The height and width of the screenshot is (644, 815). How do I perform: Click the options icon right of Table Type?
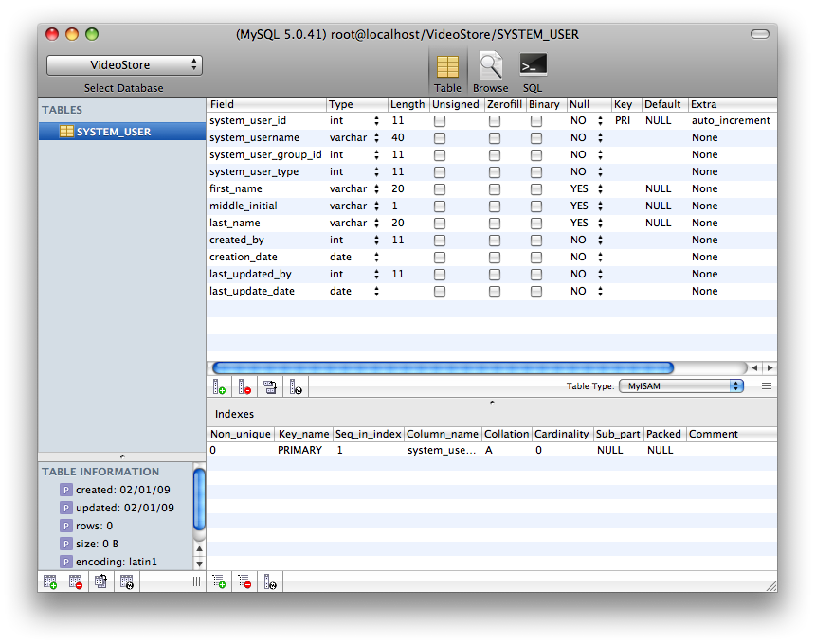766,385
